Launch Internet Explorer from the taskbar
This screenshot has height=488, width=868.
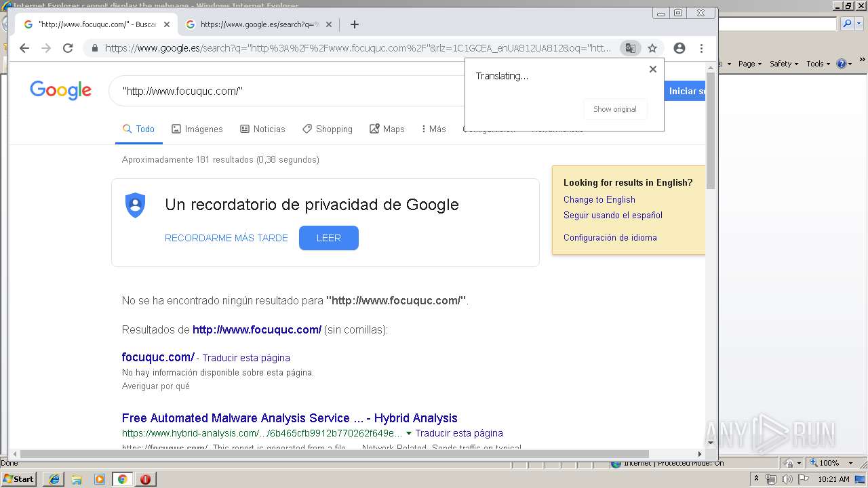[54, 479]
